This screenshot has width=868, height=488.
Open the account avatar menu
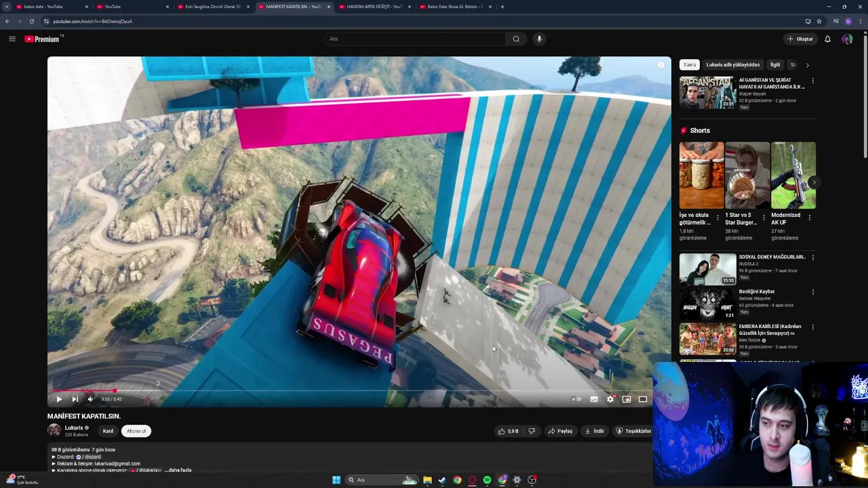click(847, 39)
